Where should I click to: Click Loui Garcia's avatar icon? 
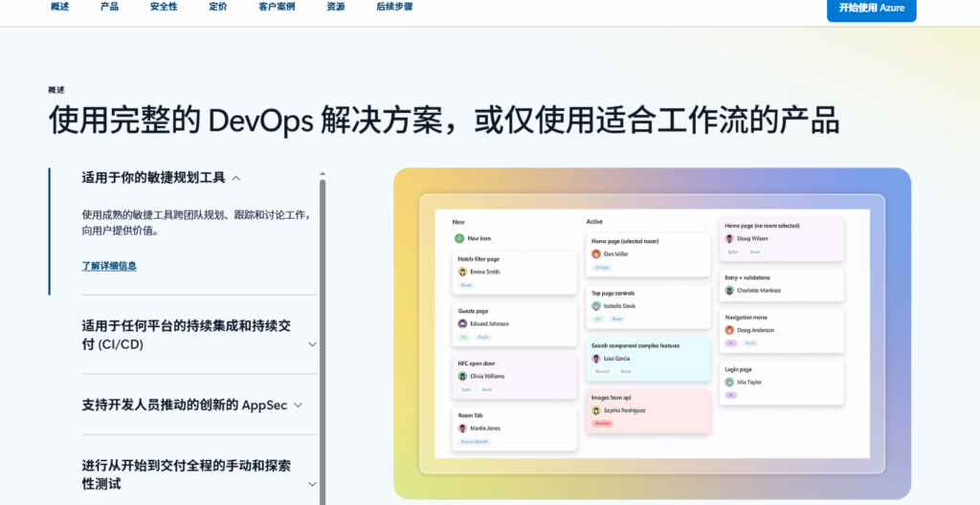(596, 359)
